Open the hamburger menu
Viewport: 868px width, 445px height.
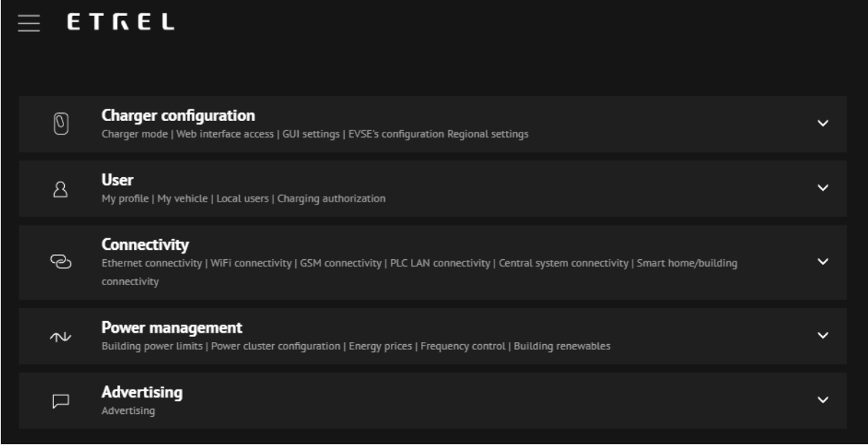(x=28, y=22)
